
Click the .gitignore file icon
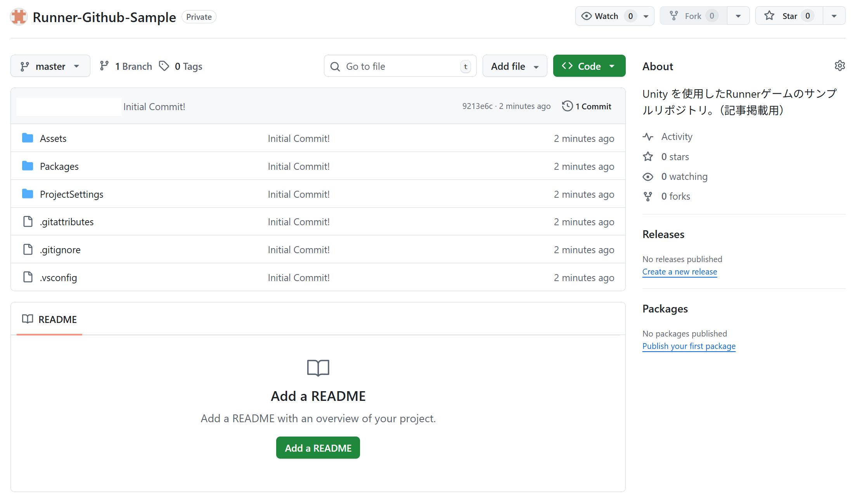pyautogui.click(x=28, y=249)
